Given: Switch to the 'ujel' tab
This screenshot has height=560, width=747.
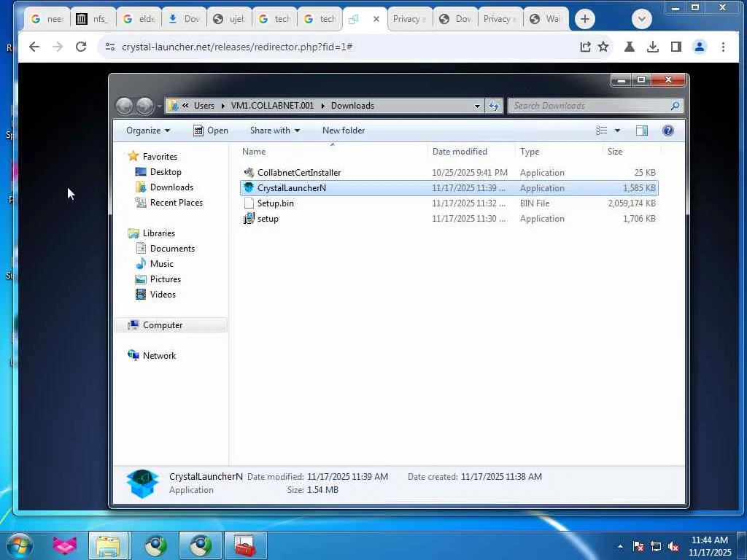Looking at the screenshot, I should tap(230, 19).
